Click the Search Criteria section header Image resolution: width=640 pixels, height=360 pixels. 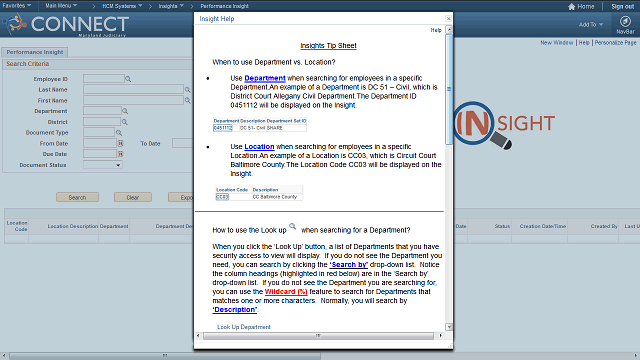click(27, 64)
